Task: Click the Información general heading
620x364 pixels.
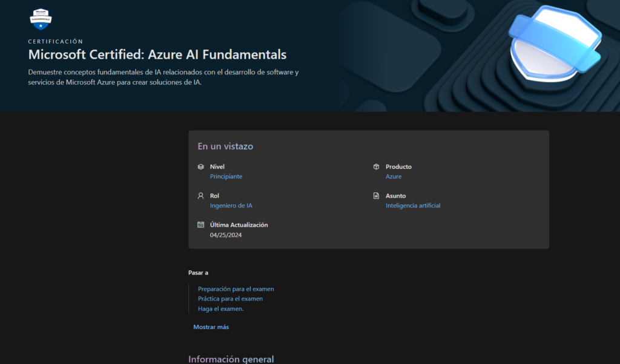Action: (231, 359)
